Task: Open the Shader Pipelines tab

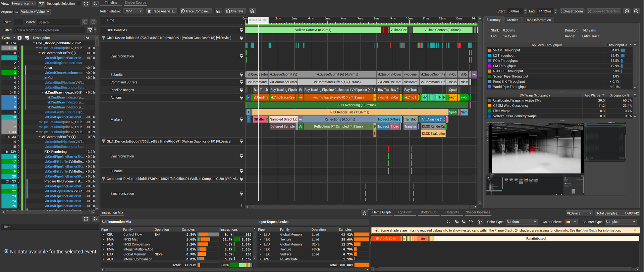Action: coord(478,213)
